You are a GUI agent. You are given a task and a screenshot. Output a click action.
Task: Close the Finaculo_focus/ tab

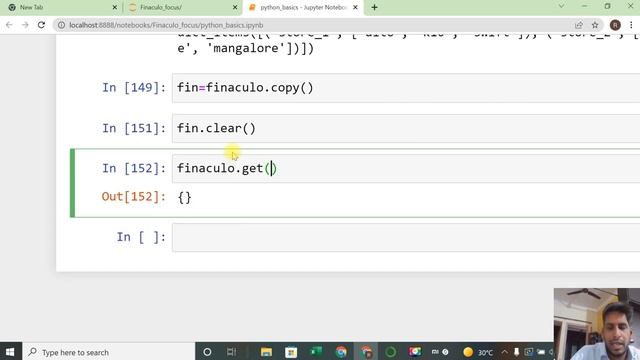pyautogui.click(x=235, y=7)
